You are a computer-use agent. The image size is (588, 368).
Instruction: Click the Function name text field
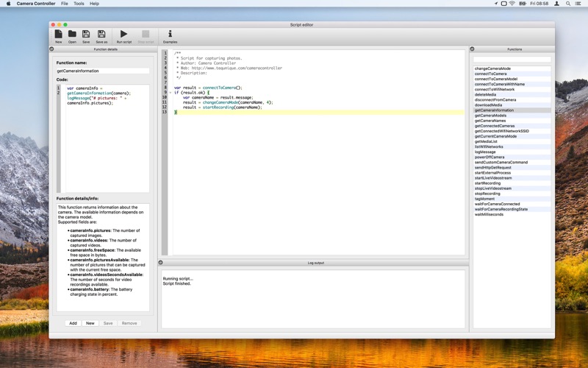103,71
